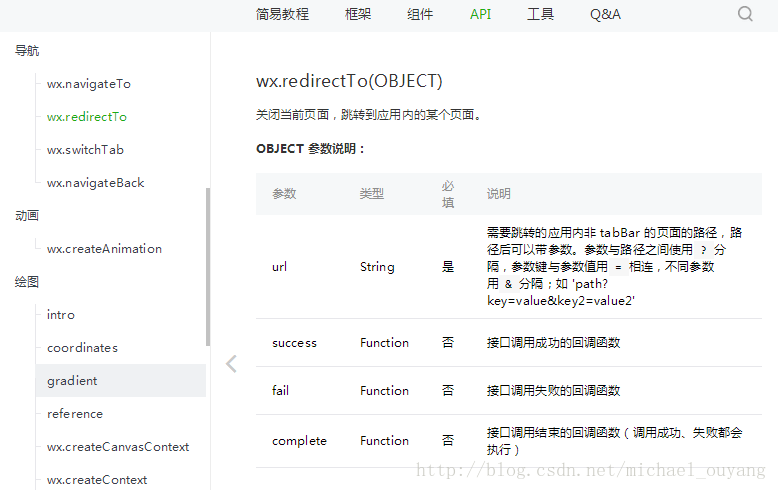
Task: Click the search magnifier icon
Action: point(746,14)
